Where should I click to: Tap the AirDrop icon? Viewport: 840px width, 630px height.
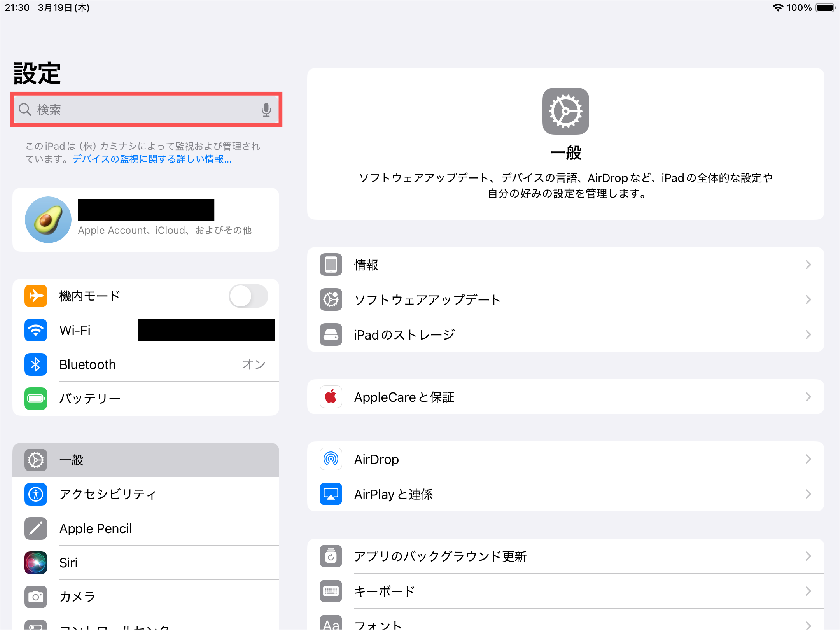coord(331,459)
